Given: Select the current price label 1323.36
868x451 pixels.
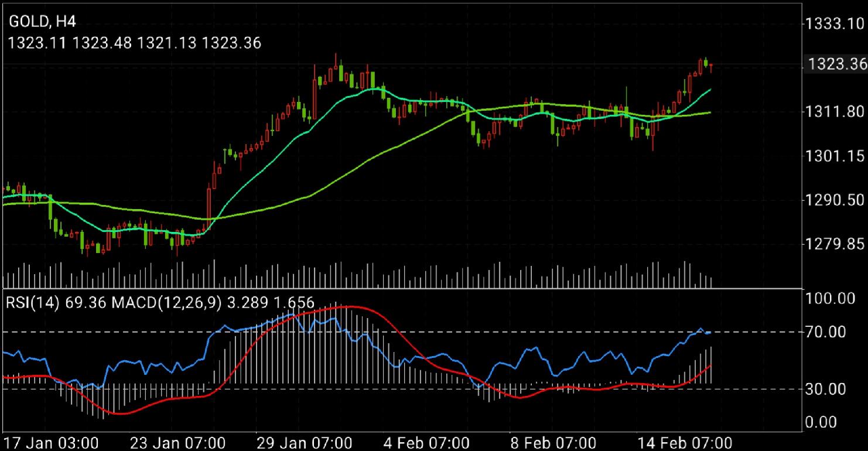Looking at the screenshot, I should tap(836, 64).
